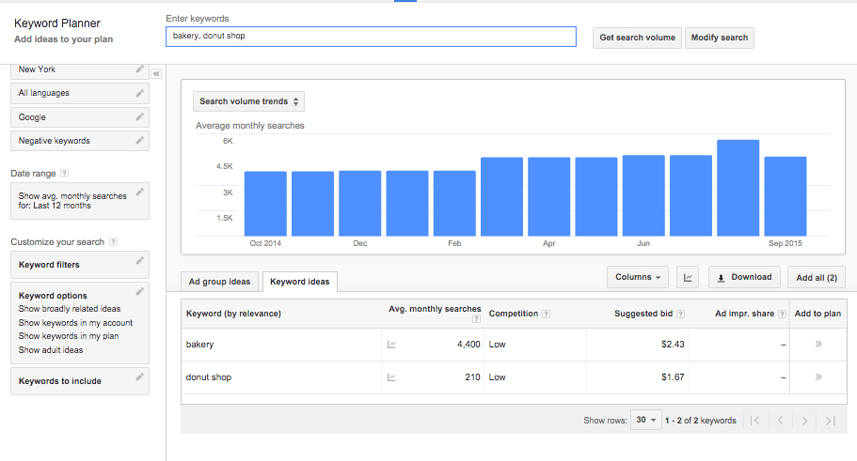The width and height of the screenshot is (857, 461).
Task: Open Date range help tooltip
Action: (64, 173)
